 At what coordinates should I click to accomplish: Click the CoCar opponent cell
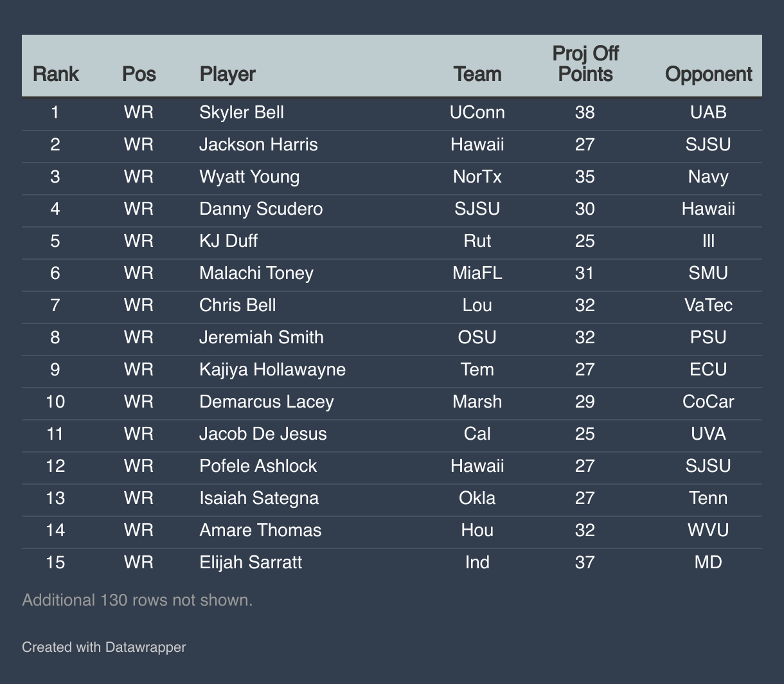point(708,402)
